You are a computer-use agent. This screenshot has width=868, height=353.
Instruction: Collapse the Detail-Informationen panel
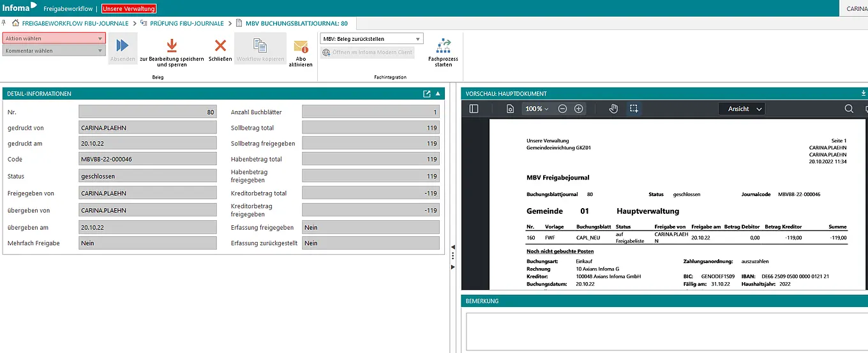point(438,94)
